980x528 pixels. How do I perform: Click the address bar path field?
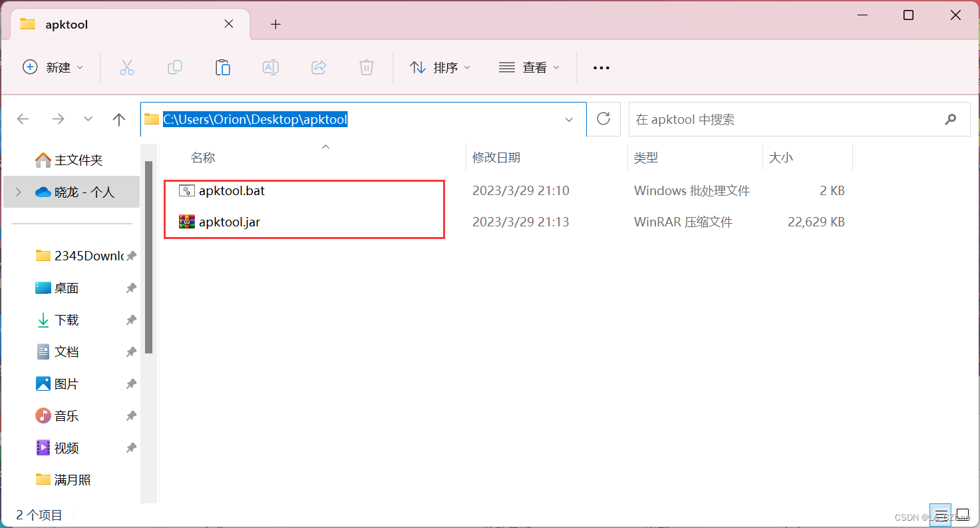(x=363, y=119)
